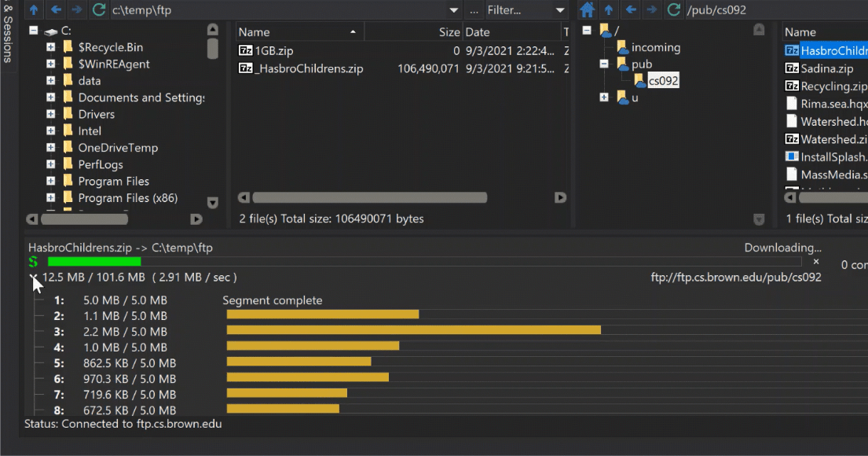
Task: Select the PerfLogs folder
Action: [x=101, y=164]
